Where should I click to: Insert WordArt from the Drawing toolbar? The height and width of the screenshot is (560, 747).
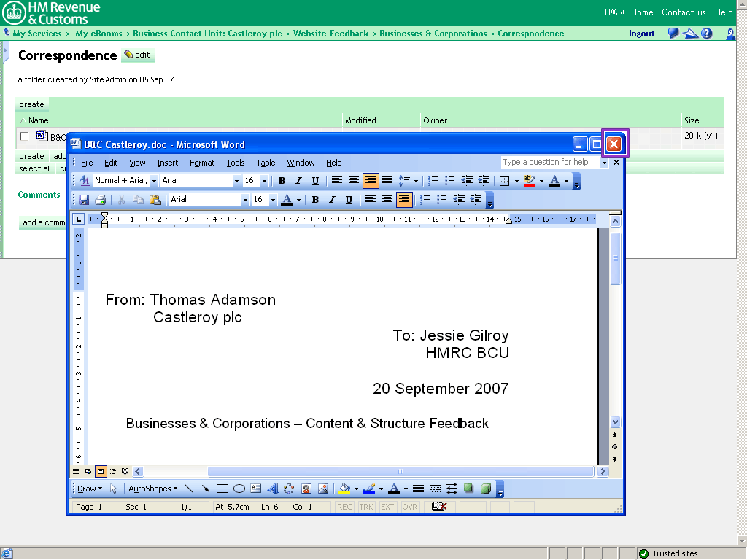pos(272,489)
